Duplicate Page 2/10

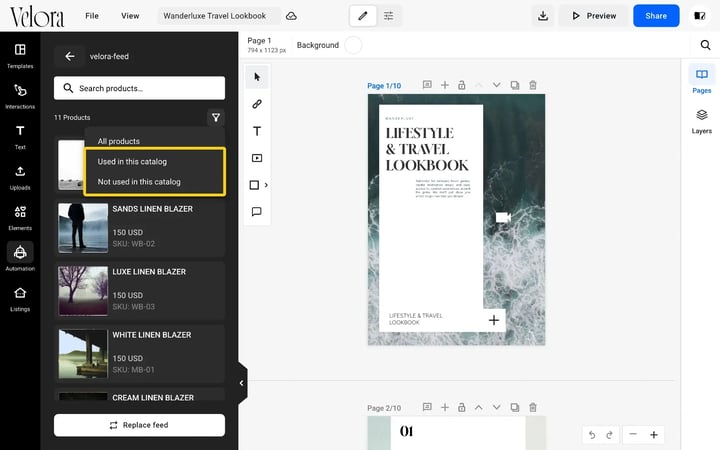(x=515, y=407)
